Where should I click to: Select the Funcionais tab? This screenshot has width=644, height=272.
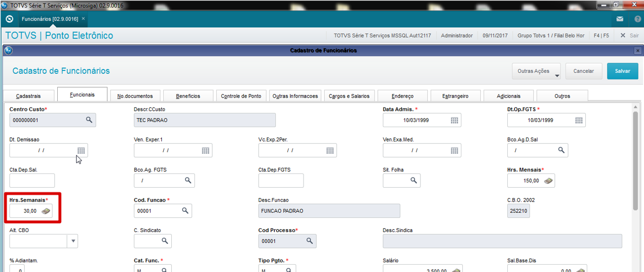coord(82,95)
